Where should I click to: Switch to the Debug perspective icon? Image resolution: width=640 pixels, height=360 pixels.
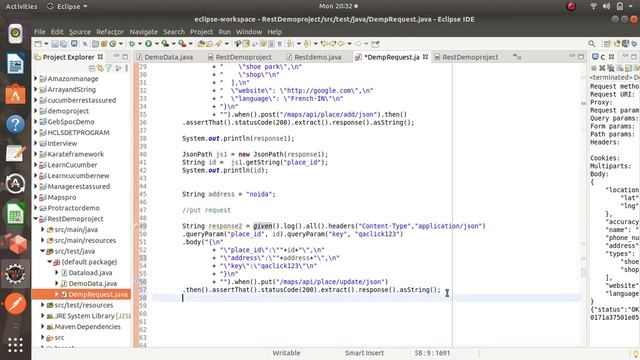click(634, 44)
